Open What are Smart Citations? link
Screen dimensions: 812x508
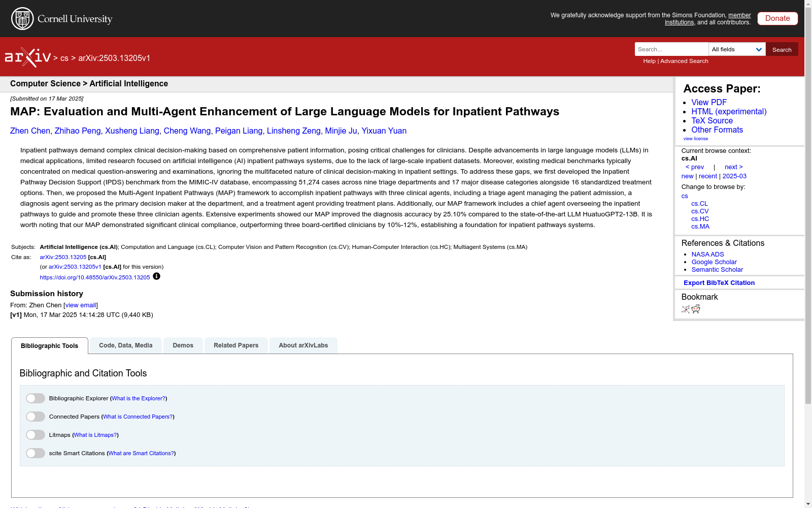click(141, 453)
